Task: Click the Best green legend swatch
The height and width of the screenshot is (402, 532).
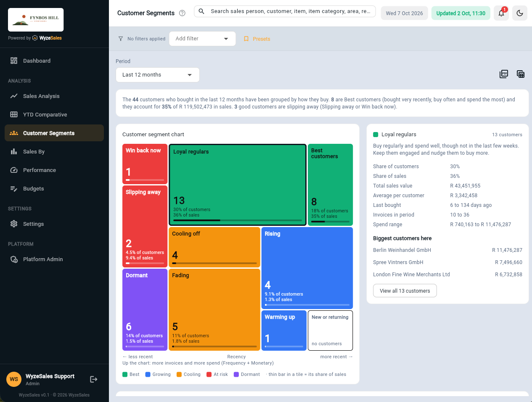Action: point(125,374)
